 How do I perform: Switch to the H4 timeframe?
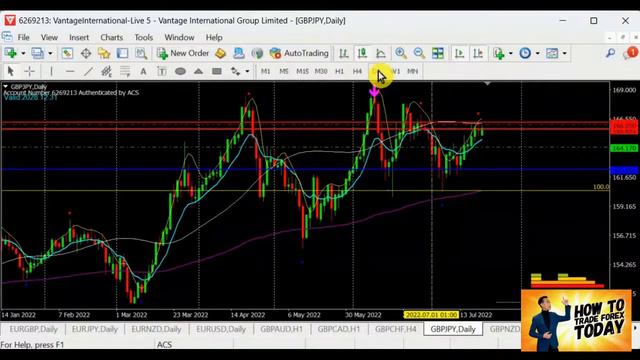tap(357, 71)
